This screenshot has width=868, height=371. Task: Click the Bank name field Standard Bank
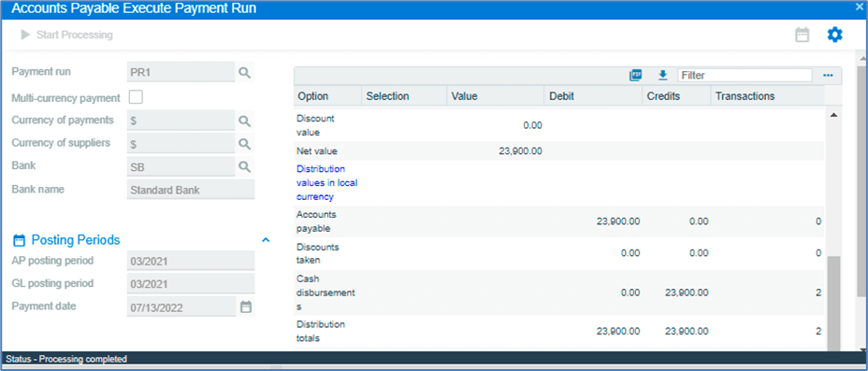(191, 190)
